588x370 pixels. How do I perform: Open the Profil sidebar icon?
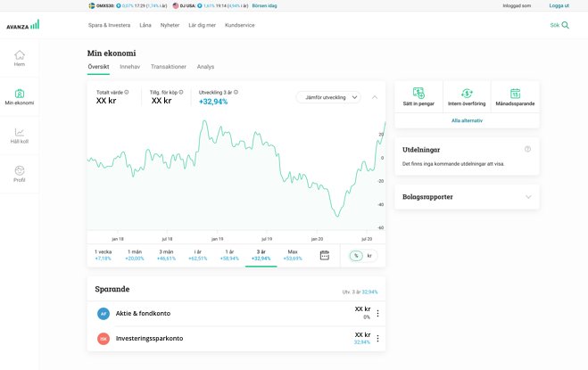(x=20, y=170)
